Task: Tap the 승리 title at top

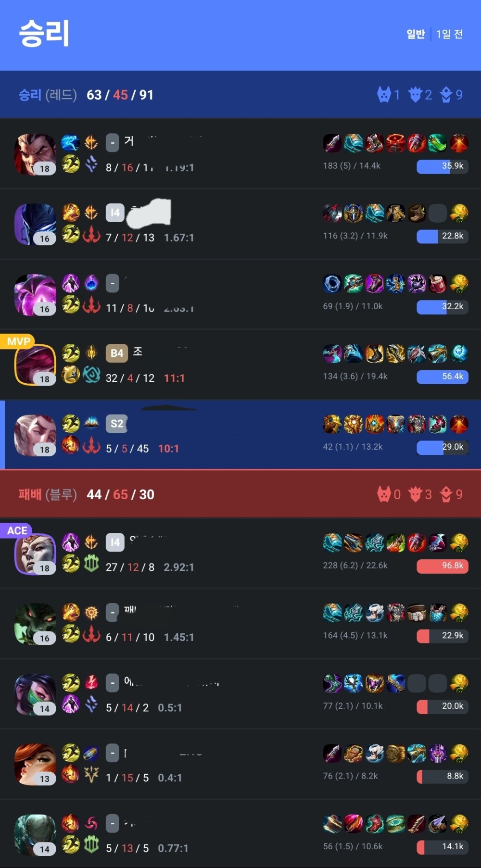Action: (44, 34)
